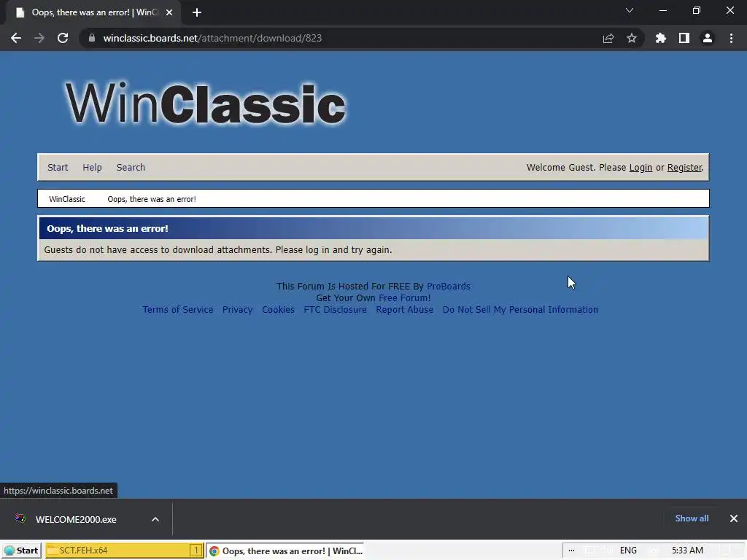Bookmark this page with the star icon
The height and width of the screenshot is (560, 747).
[632, 38]
